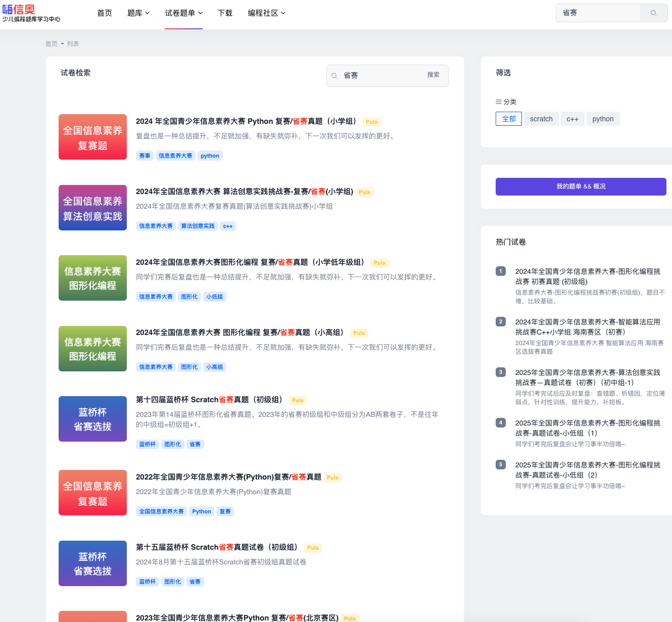Open title 第十五届蓝桥杯 Scratch省赛真题试卷（初级组）
The width and height of the screenshot is (672, 622).
218,547
